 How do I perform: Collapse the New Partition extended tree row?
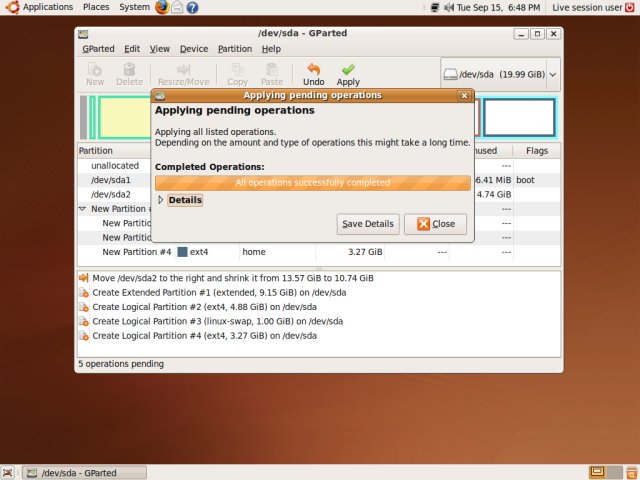[82, 209]
